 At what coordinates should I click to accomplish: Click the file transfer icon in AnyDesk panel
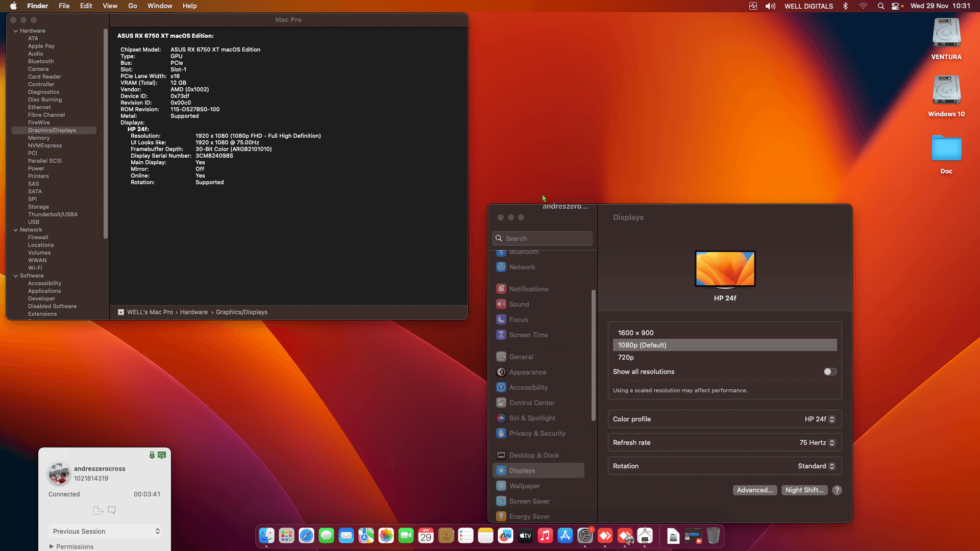point(98,510)
